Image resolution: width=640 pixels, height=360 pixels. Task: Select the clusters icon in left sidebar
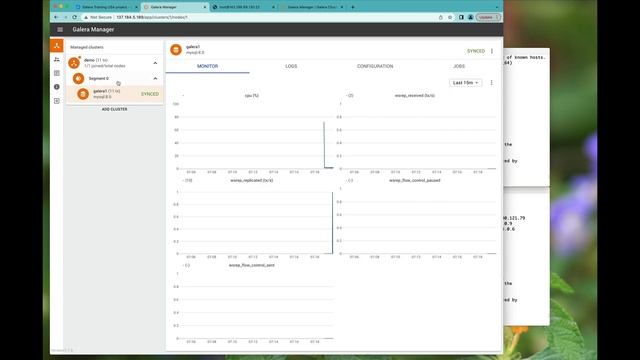pyautogui.click(x=57, y=45)
